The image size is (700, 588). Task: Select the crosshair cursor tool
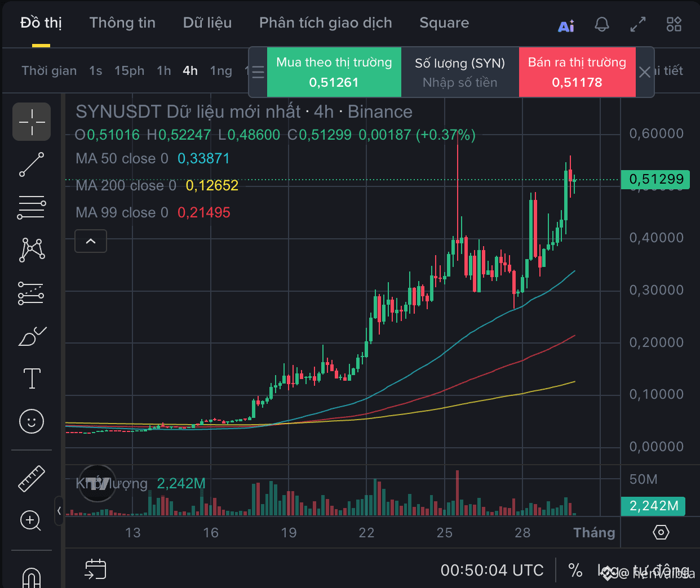pyautogui.click(x=32, y=122)
